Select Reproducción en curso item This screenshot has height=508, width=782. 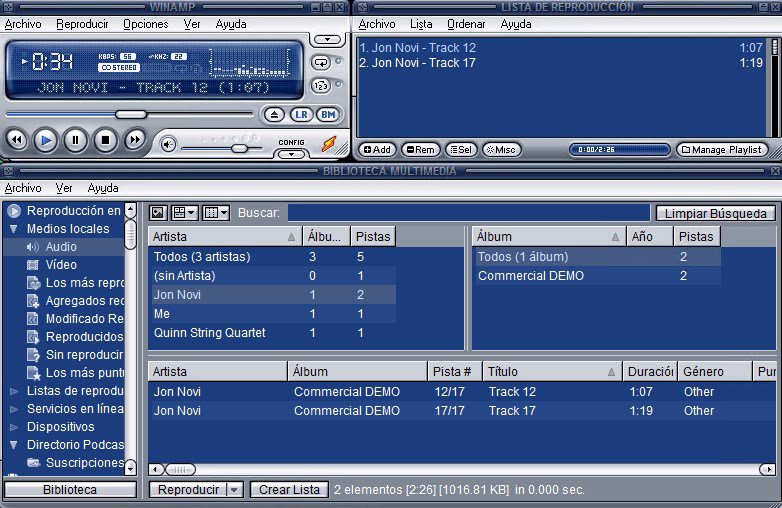(73, 210)
